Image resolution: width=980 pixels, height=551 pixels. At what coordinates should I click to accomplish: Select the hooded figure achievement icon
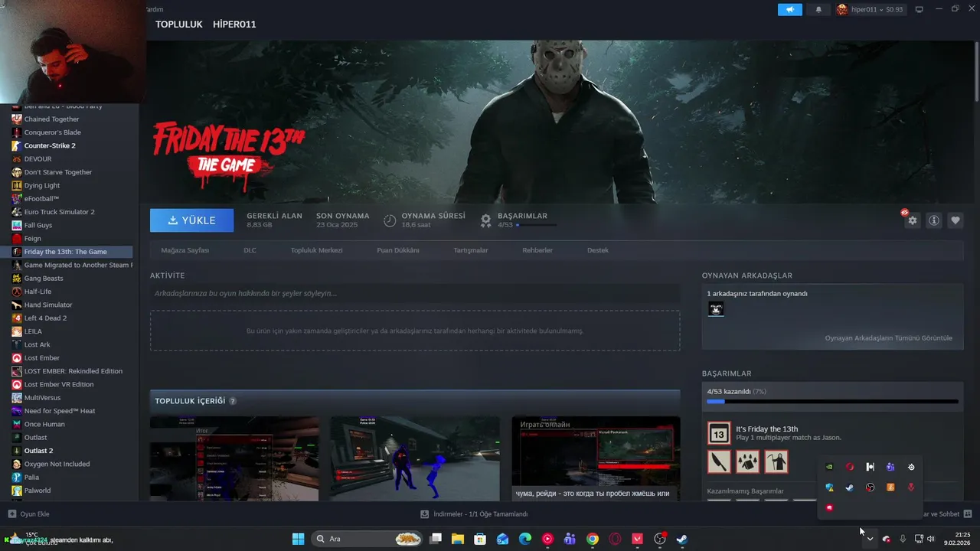pyautogui.click(x=776, y=461)
